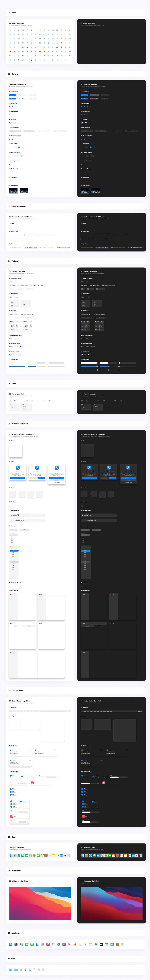Click the "04 - Pickers" section heading

pos(13,261)
